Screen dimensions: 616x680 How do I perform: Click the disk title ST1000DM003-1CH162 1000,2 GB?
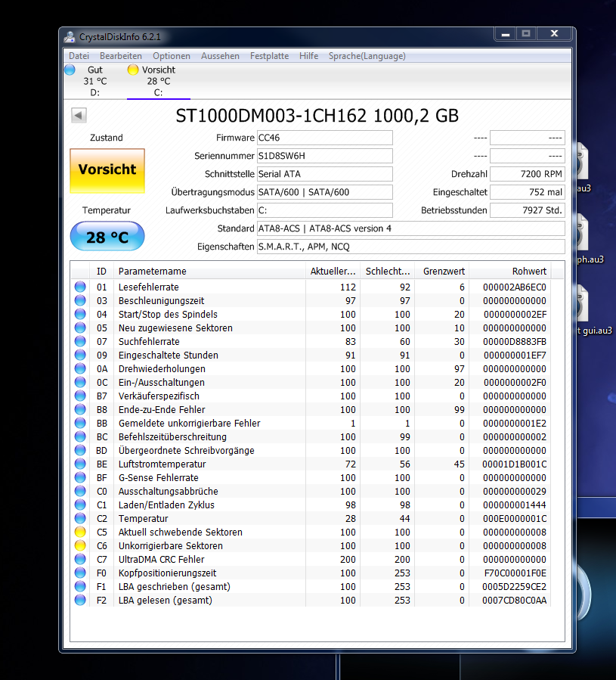[317, 116]
